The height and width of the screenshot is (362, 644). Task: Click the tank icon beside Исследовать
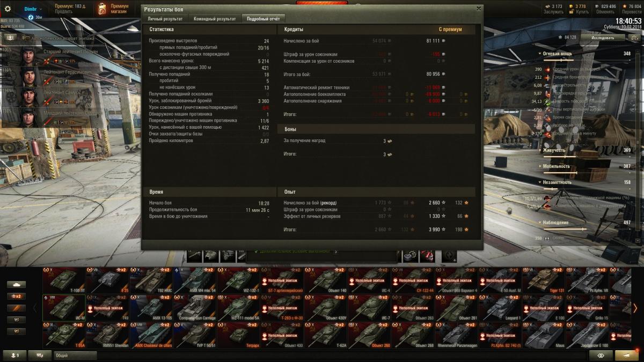pos(635,38)
